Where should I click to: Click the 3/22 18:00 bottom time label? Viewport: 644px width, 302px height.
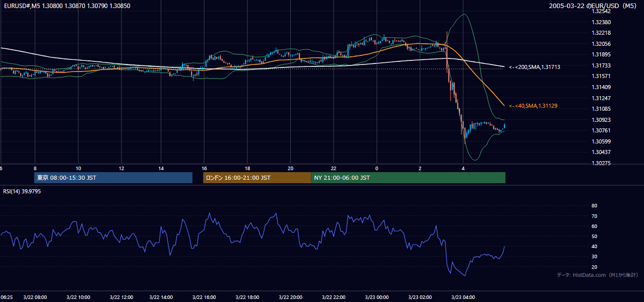pyautogui.click(x=247, y=297)
